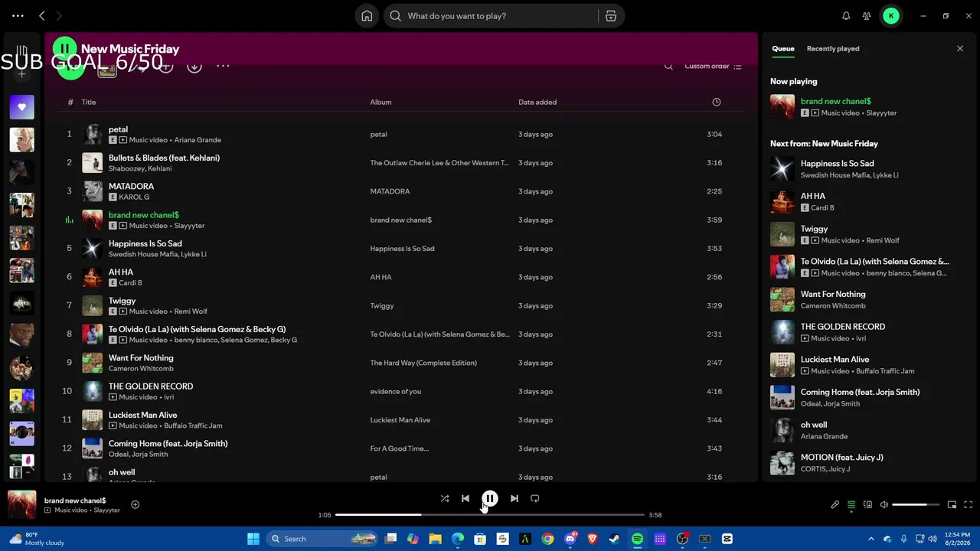980x551 pixels.
Task: Sort by the Date added column header
Action: [537, 103]
